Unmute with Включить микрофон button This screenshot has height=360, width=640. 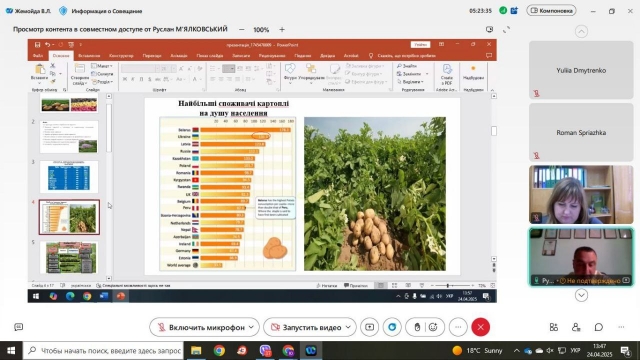click(x=200, y=327)
